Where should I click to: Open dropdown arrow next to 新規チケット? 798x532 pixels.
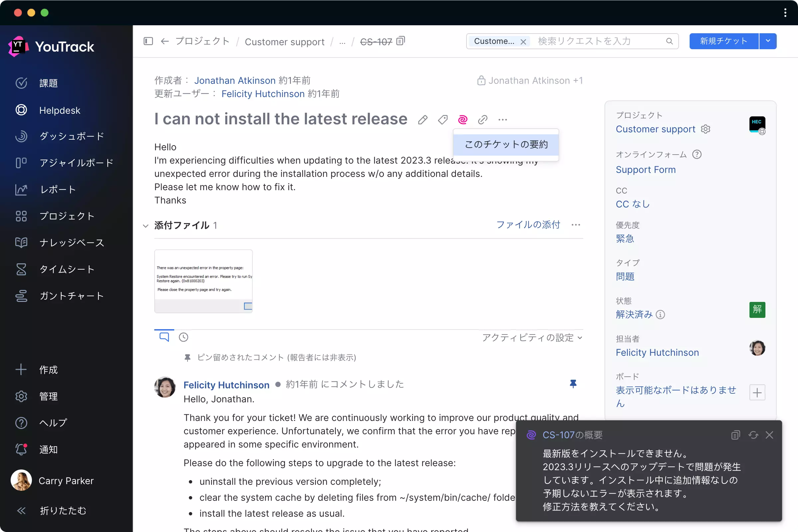768,41
